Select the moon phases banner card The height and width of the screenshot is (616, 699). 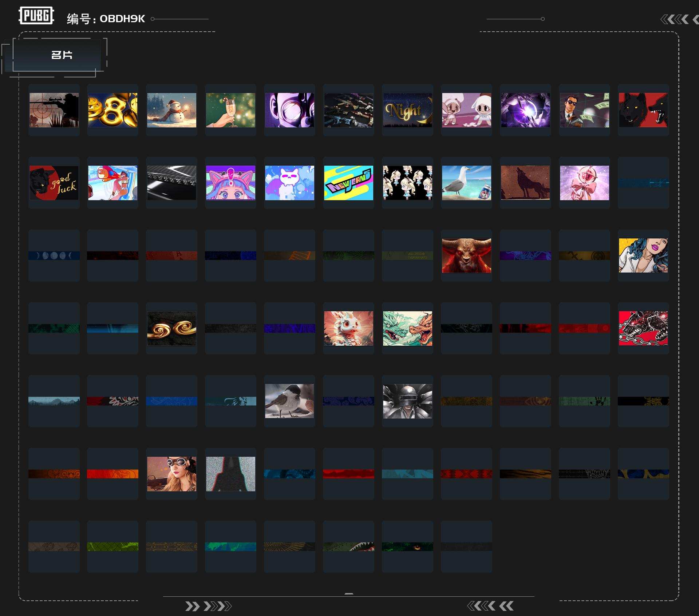pos(54,255)
